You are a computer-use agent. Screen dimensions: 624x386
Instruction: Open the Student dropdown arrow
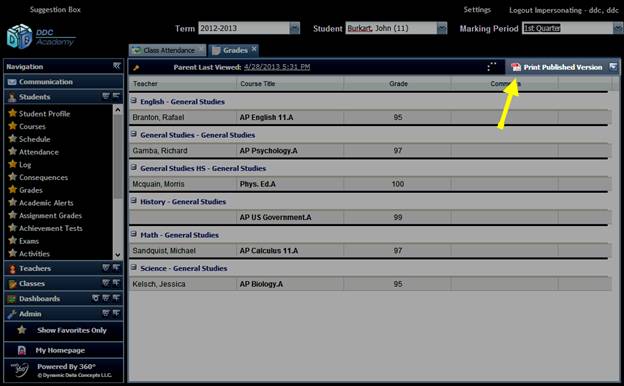(x=442, y=28)
